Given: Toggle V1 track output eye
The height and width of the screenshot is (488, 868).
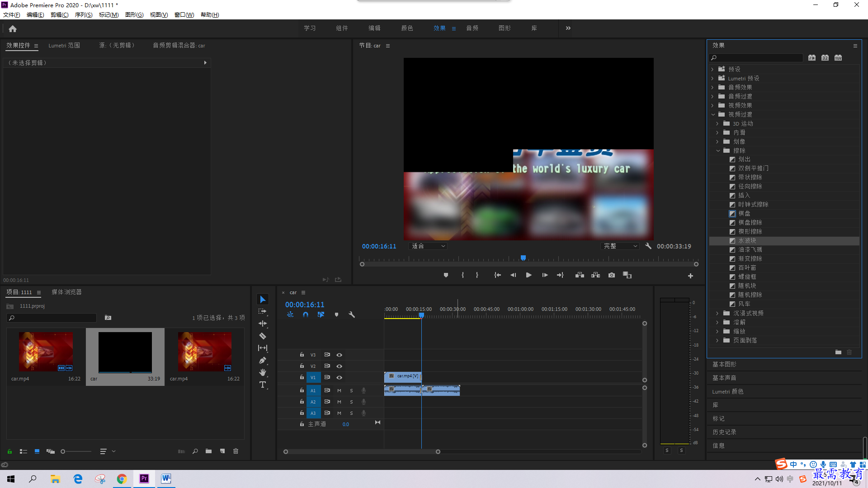Looking at the screenshot, I should tap(339, 377).
